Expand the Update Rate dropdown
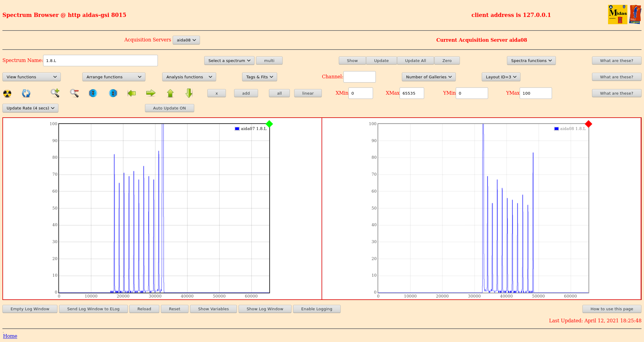The image size is (644, 342). (x=30, y=108)
